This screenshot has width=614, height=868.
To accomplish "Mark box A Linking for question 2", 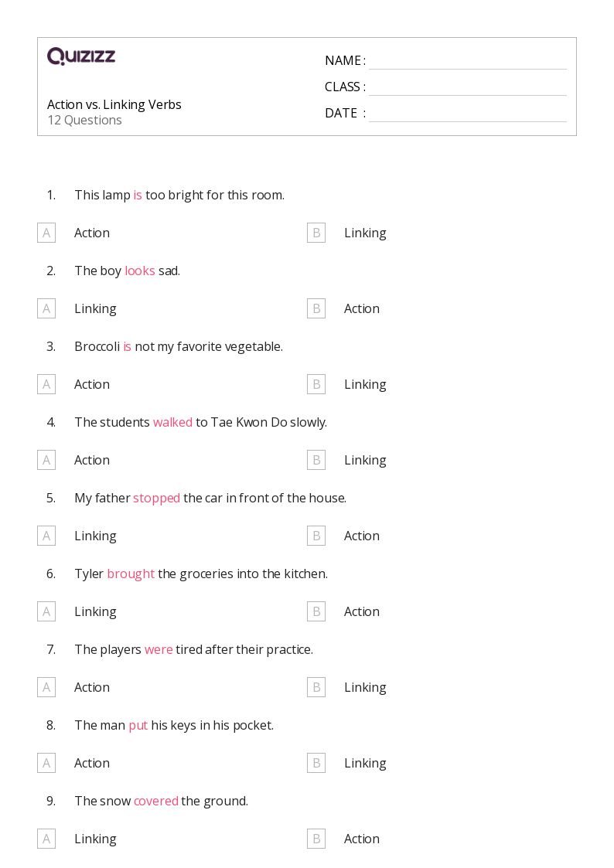I will pos(46,308).
